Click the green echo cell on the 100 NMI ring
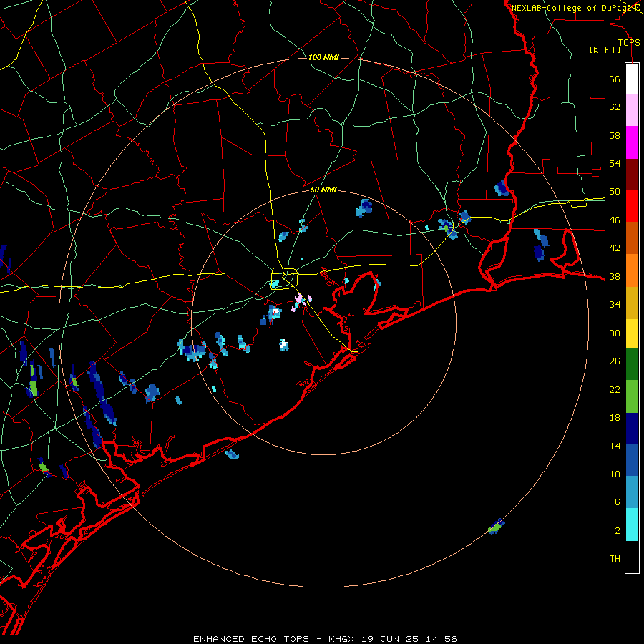 [496, 526]
